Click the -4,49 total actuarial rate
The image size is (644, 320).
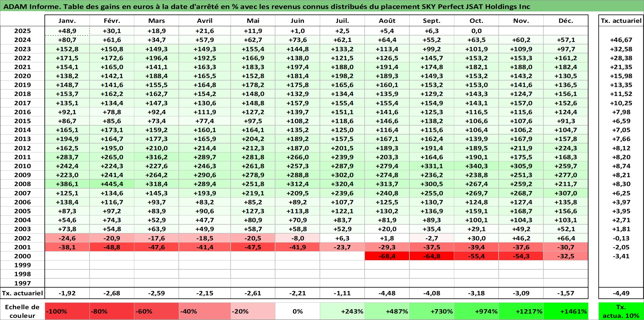click(621, 293)
